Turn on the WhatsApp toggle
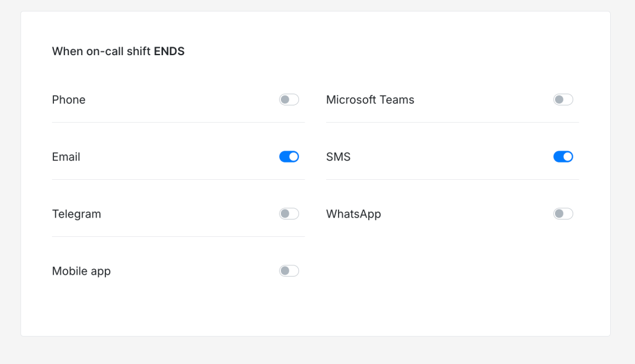This screenshot has height=364, width=635. pyautogui.click(x=563, y=214)
